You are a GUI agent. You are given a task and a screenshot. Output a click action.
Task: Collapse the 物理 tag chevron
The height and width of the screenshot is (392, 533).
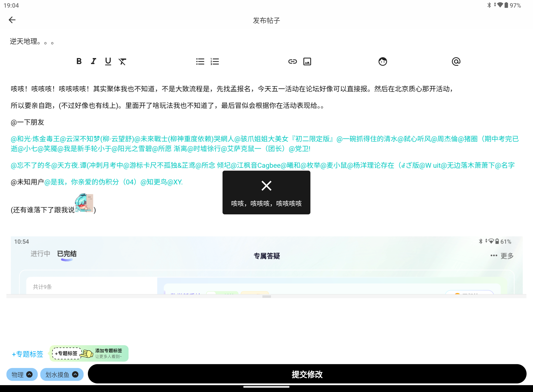(29, 374)
